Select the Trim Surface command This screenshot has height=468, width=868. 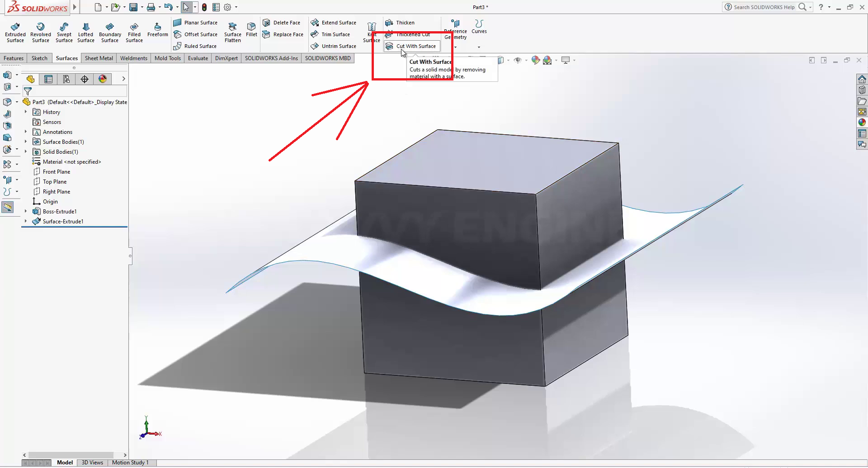coord(335,34)
